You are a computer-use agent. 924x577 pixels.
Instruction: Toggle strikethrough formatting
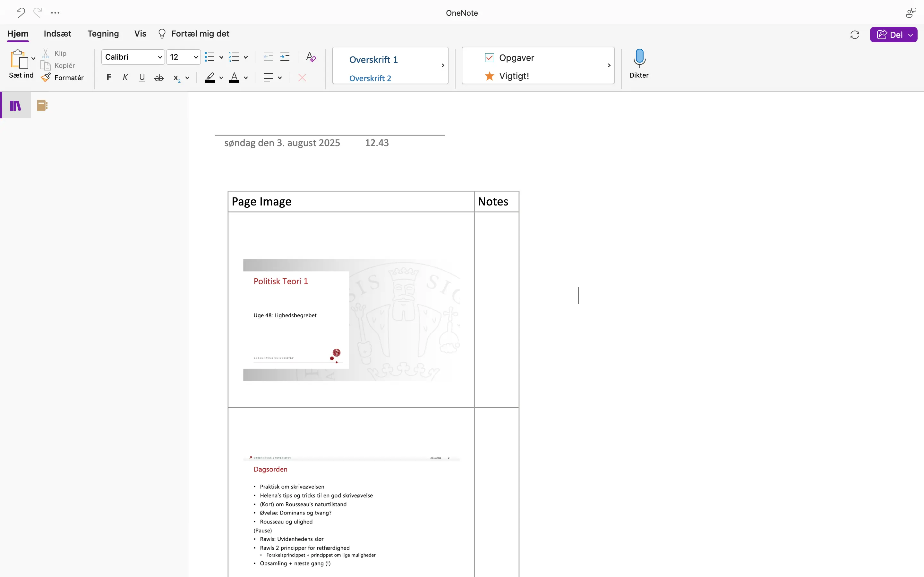click(159, 78)
